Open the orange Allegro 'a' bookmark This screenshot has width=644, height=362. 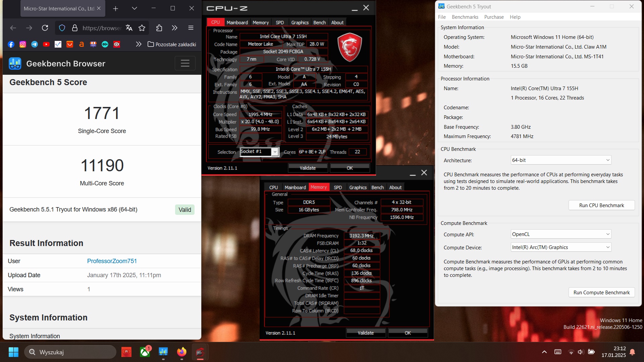pyautogui.click(x=82, y=44)
